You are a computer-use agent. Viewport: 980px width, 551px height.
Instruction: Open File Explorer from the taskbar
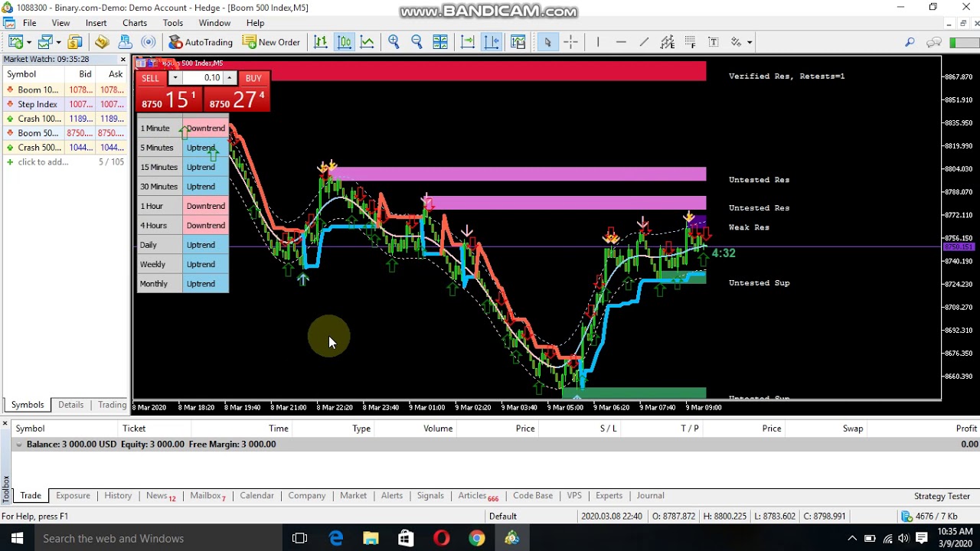pos(371,538)
